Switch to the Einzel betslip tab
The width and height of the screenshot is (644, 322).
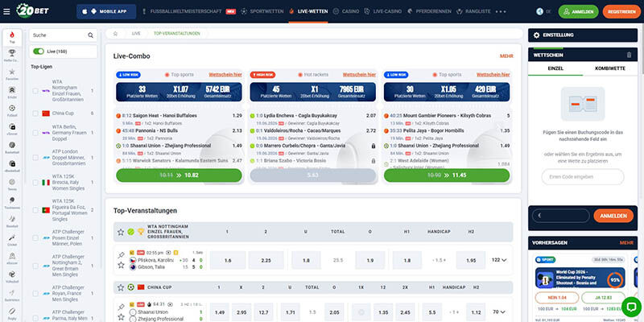pyautogui.click(x=555, y=68)
